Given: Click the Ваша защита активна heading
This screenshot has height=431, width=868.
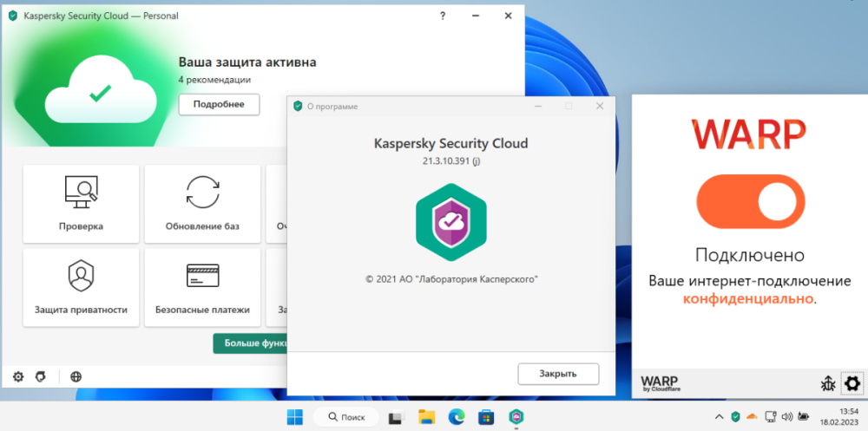Looking at the screenshot, I should pos(247,62).
